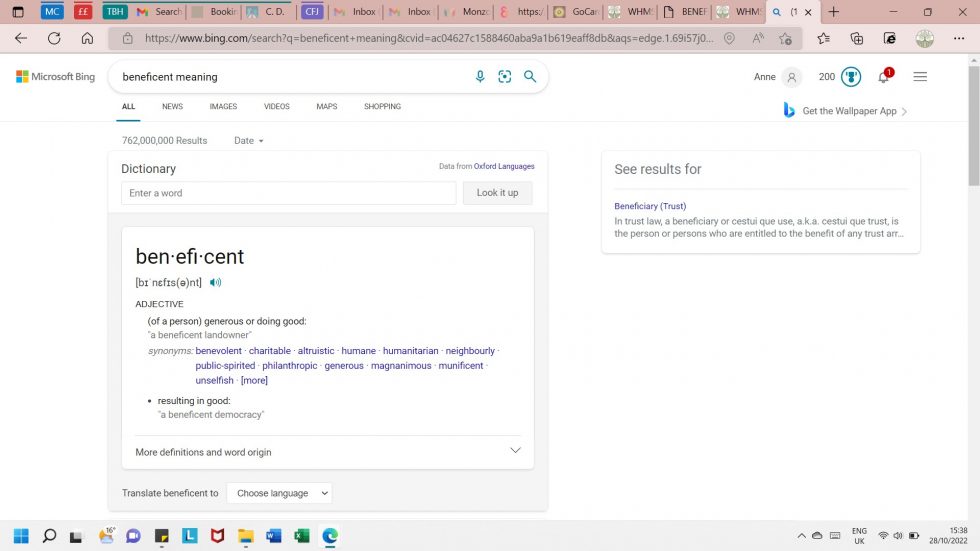Click the Microsoft Rewards medal icon
This screenshot has height=551, width=980.
click(x=851, y=77)
